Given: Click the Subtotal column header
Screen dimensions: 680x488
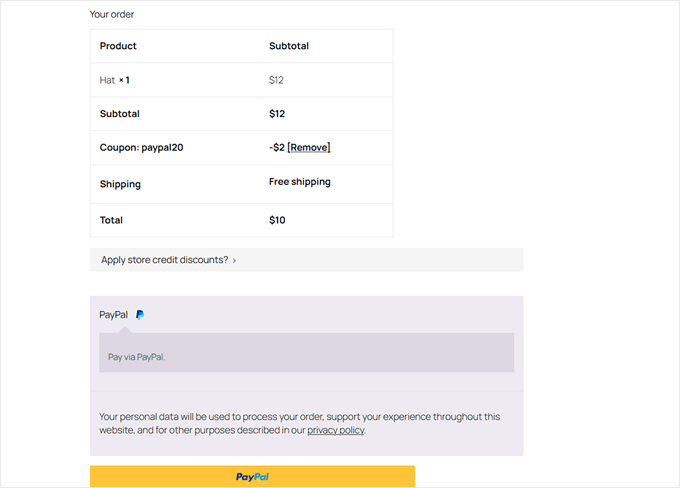Looking at the screenshot, I should pos(290,46).
